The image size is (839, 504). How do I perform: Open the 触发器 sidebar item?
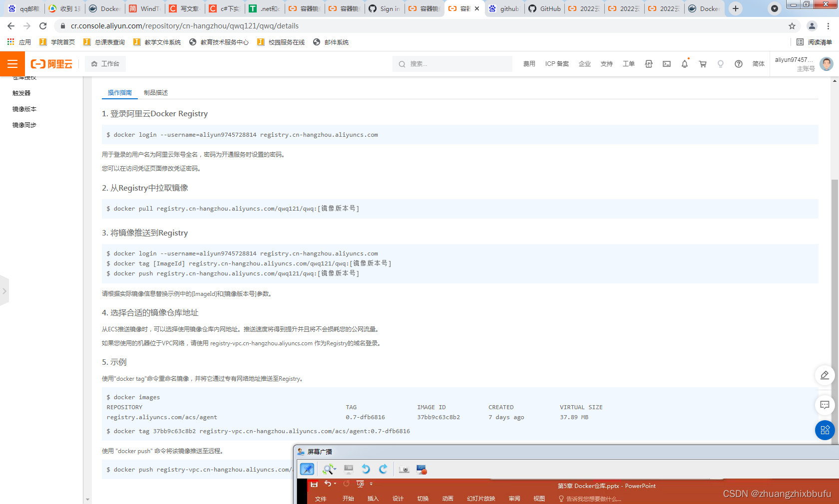pyautogui.click(x=21, y=93)
